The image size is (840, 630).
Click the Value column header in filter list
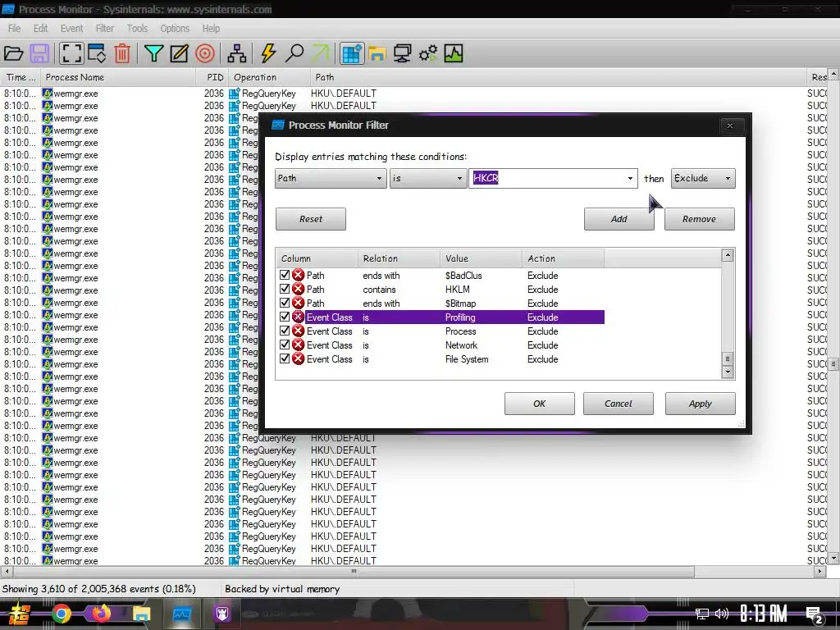[x=481, y=258]
